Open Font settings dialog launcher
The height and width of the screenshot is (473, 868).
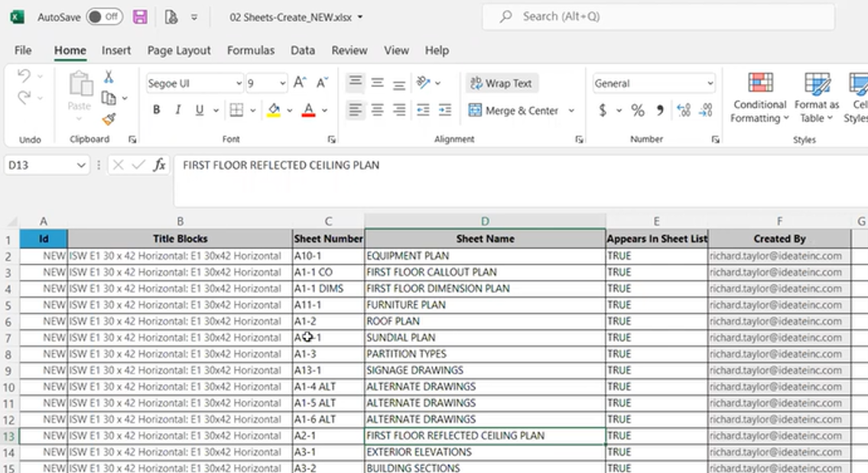[x=331, y=140]
